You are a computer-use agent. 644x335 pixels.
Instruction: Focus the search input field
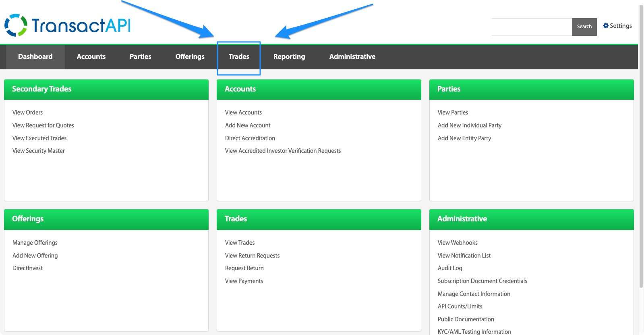tap(532, 27)
